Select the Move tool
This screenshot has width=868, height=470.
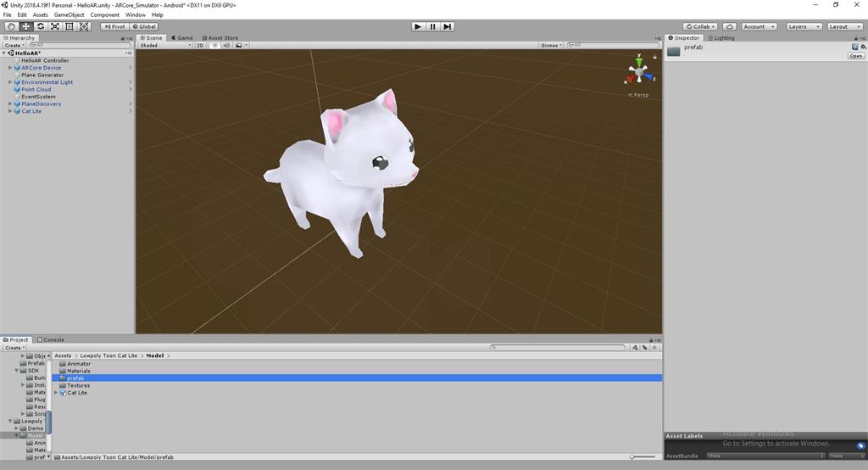point(25,26)
